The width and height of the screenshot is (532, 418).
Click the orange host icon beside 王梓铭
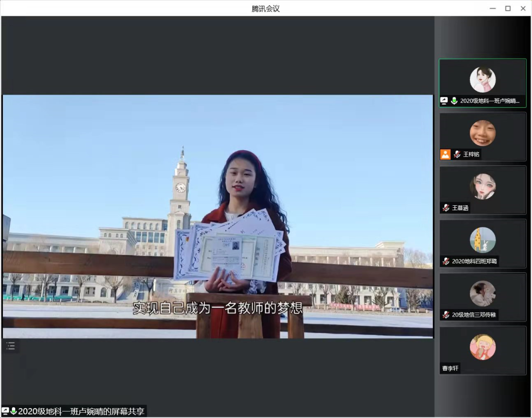tap(445, 154)
